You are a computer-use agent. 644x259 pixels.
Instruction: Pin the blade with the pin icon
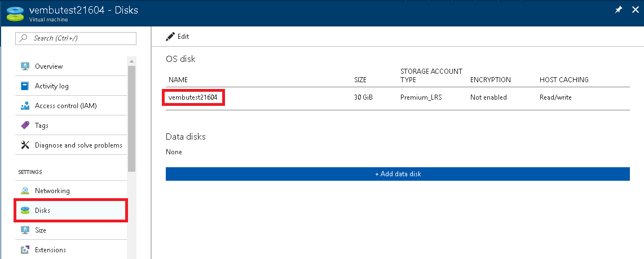click(x=619, y=10)
